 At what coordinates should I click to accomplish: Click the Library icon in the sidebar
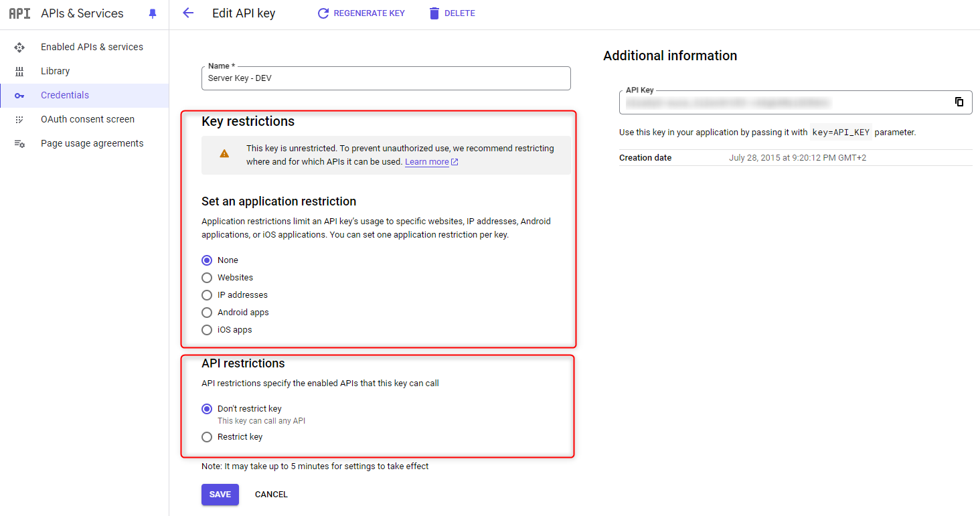pyautogui.click(x=19, y=71)
